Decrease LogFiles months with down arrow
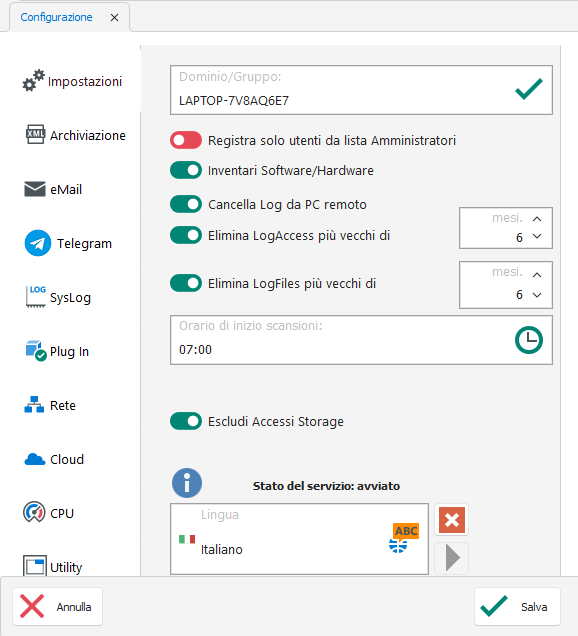The height and width of the screenshot is (636, 578). 537,295
